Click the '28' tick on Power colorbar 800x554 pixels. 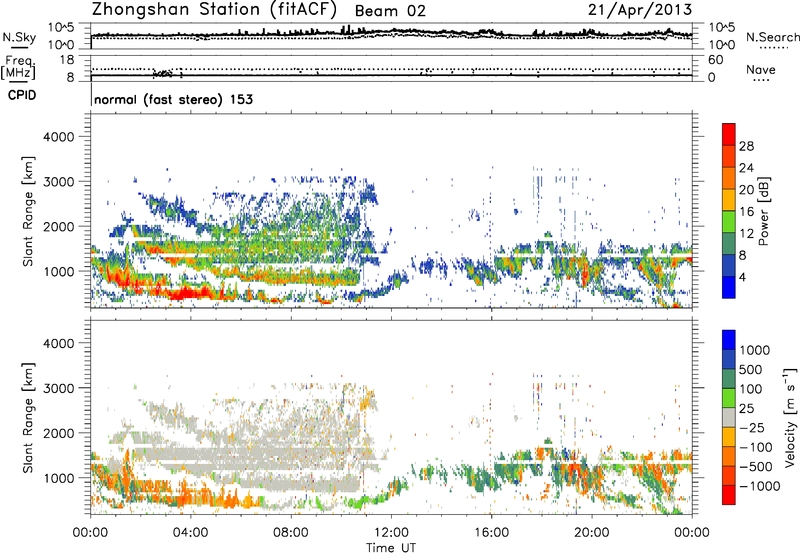click(x=746, y=146)
